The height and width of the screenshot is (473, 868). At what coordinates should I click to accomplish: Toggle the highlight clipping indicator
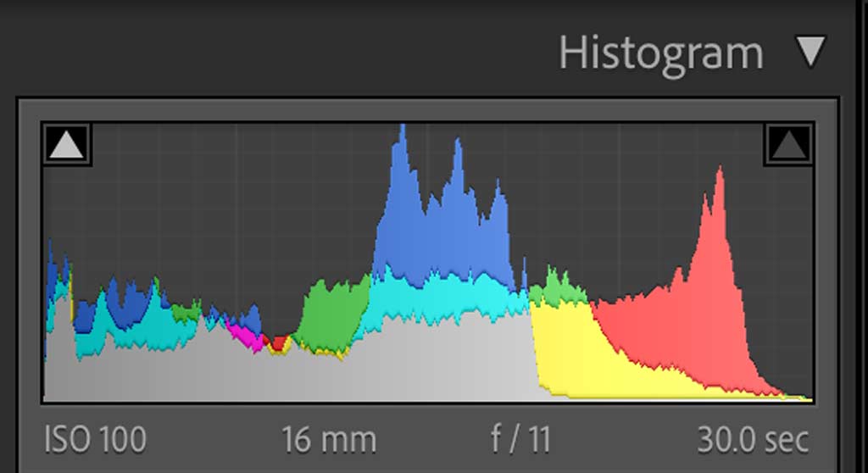pos(789,146)
